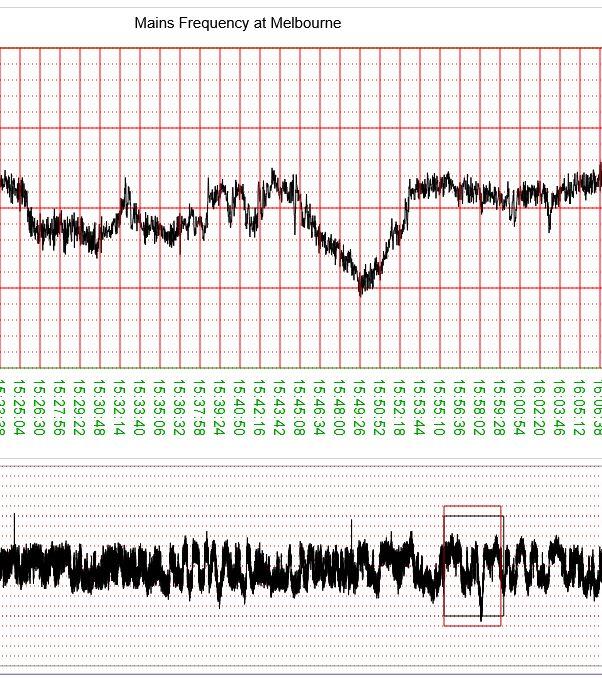Select the 15:58:02 time label

[x=480, y=407]
